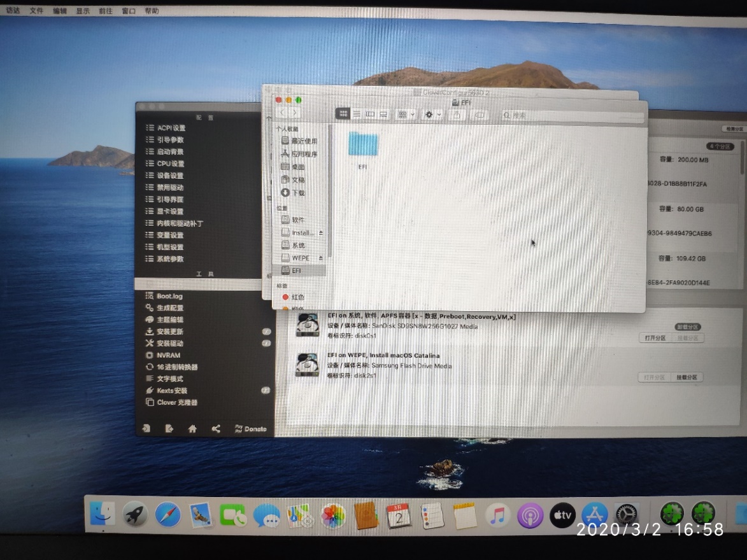Select 启动背景 in Clover sidebar
The width and height of the screenshot is (747, 560).
[x=164, y=151]
